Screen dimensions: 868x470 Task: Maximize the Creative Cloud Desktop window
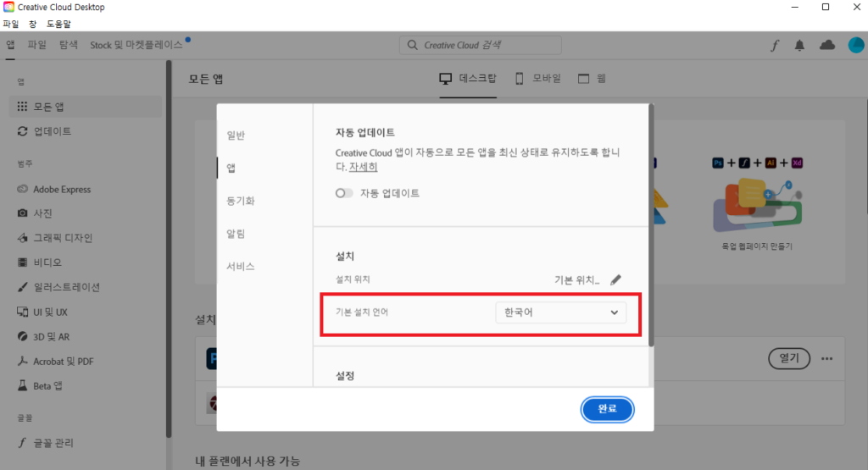826,7
